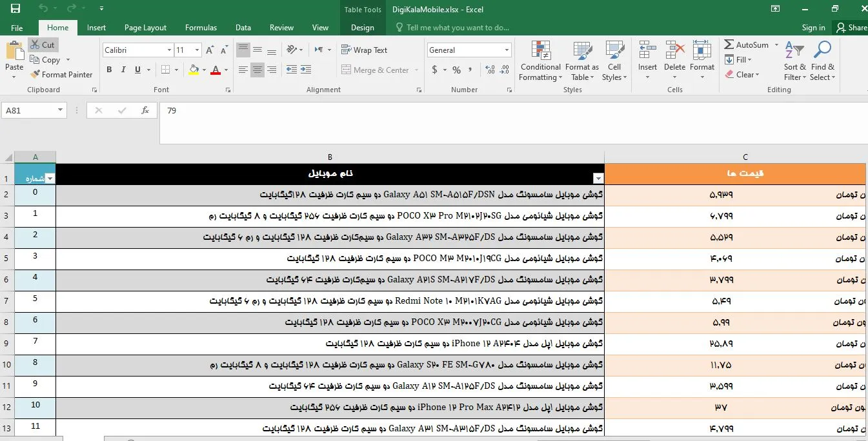Click the Name Box showing A81
This screenshot has width=868, height=441.
[x=29, y=110]
